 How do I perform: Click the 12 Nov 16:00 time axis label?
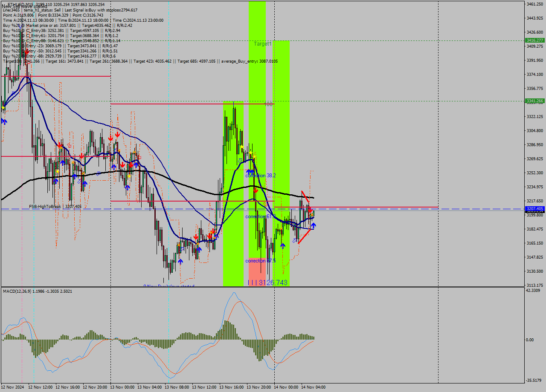67,387
